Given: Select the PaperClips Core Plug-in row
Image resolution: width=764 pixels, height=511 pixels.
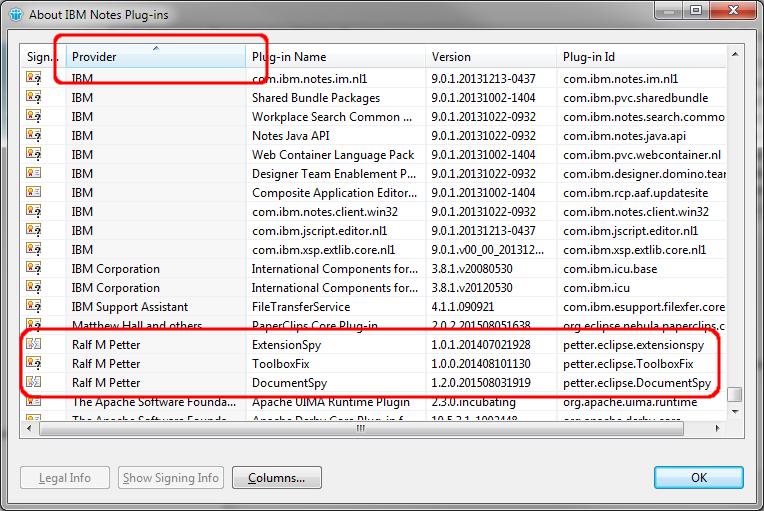Looking at the screenshot, I should [x=333, y=326].
